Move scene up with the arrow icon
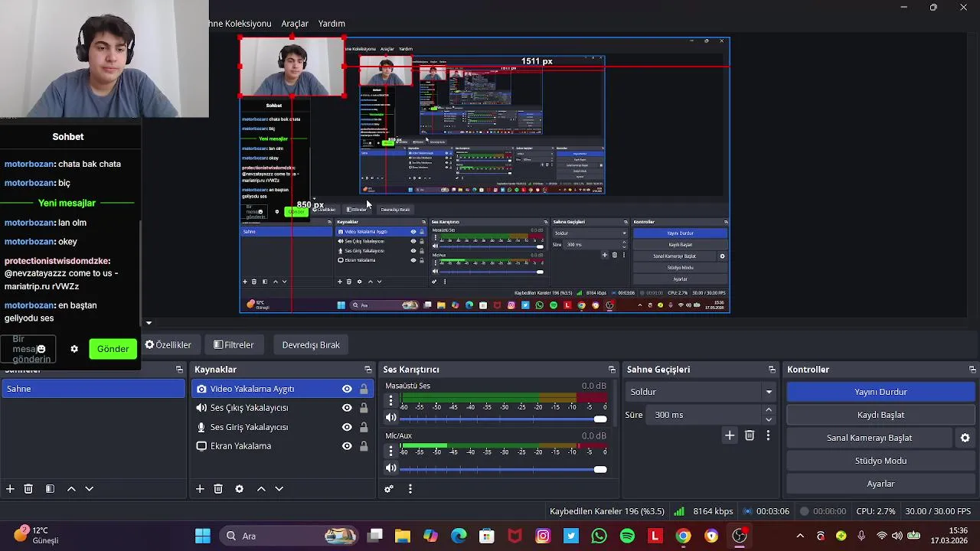This screenshot has width=980, height=551. pyautogui.click(x=71, y=489)
